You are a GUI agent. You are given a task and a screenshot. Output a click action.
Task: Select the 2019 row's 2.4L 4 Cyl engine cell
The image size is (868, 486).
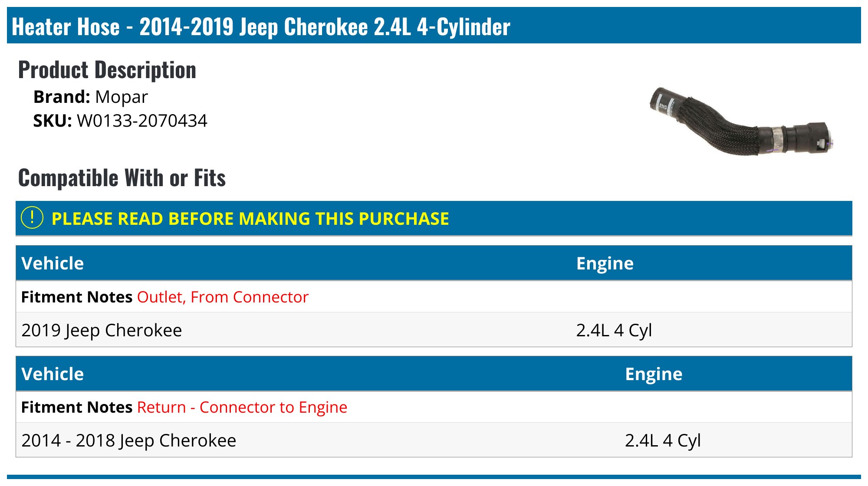(x=614, y=330)
